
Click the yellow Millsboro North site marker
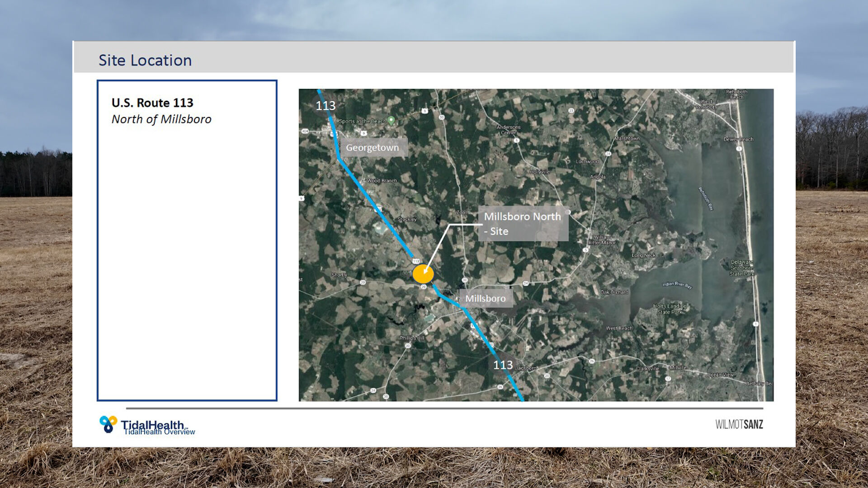423,274
